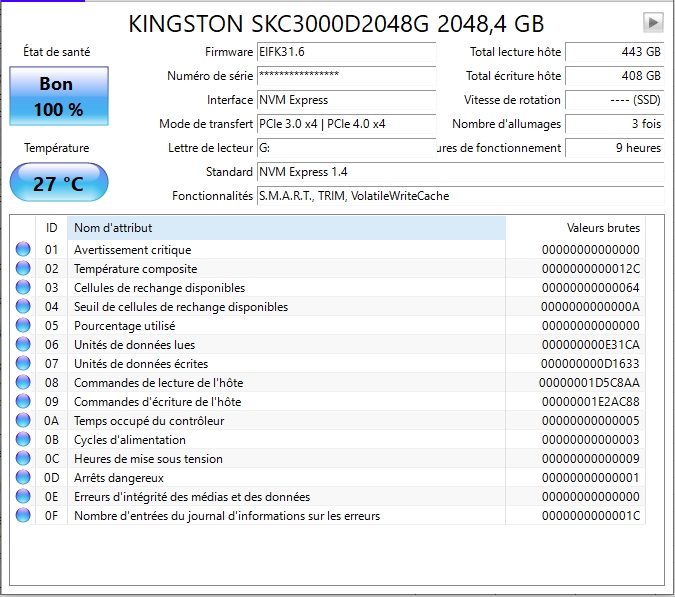The width and height of the screenshot is (675, 597).
Task: Click the 27 °C temperature indicator
Action: pyautogui.click(x=58, y=184)
